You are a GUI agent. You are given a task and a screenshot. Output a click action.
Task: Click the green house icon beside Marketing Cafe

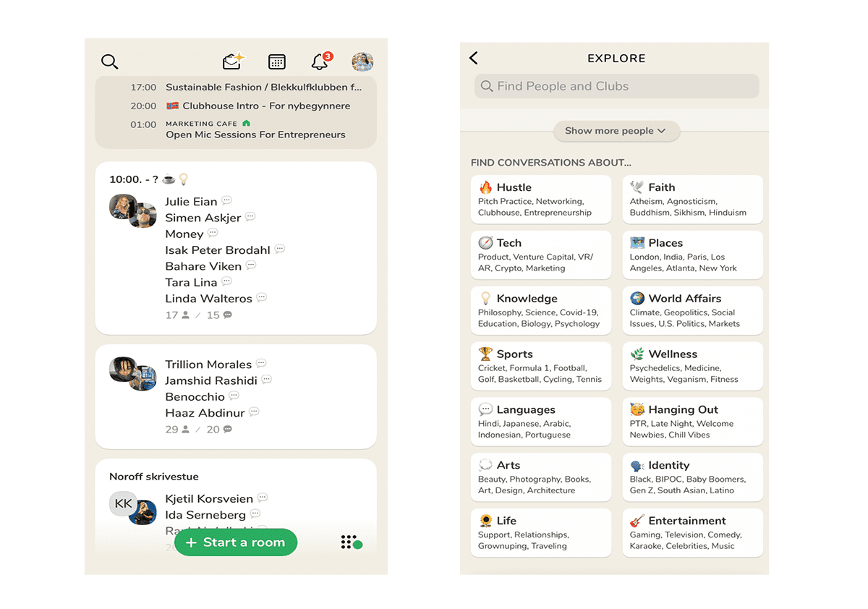(x=247, y=124)
